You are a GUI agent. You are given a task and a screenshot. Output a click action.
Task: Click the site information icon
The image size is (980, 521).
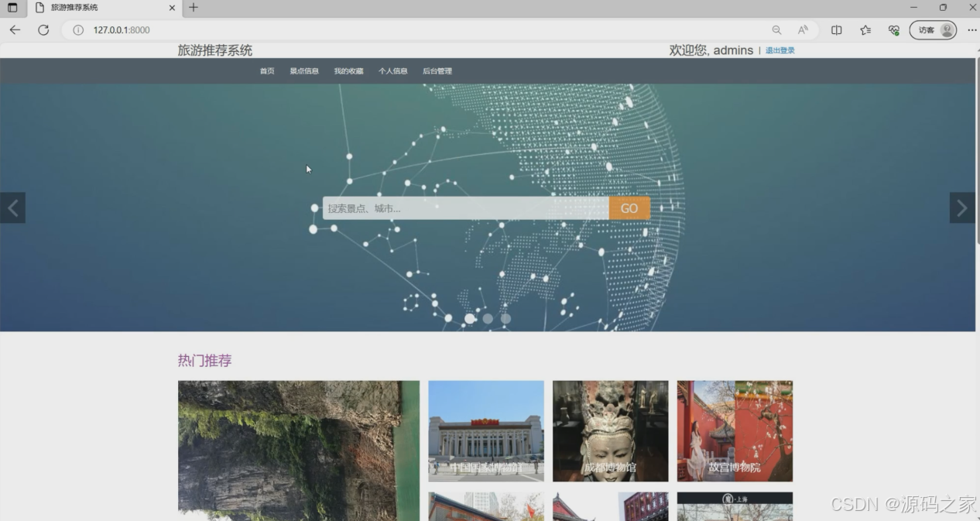78,30
